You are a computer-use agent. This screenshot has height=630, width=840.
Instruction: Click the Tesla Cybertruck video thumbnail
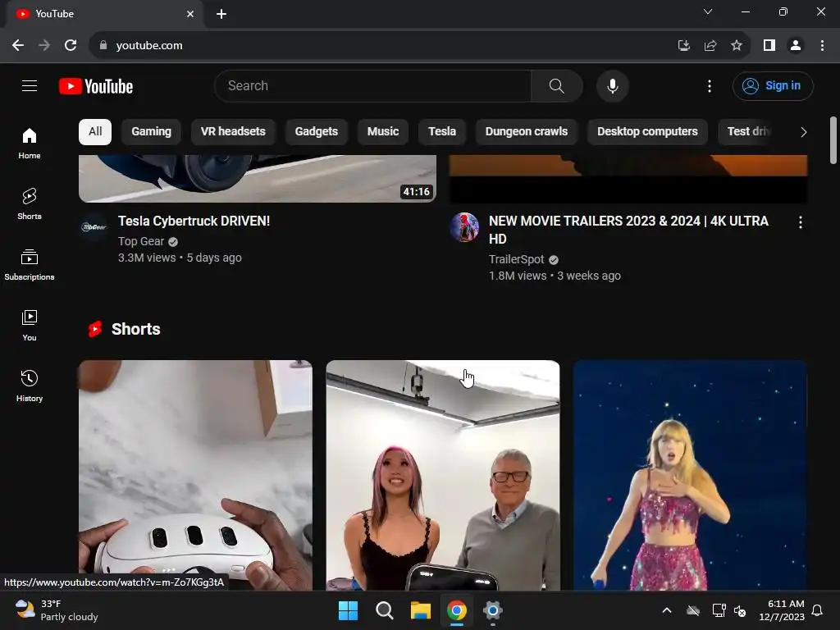pos(257,178)
